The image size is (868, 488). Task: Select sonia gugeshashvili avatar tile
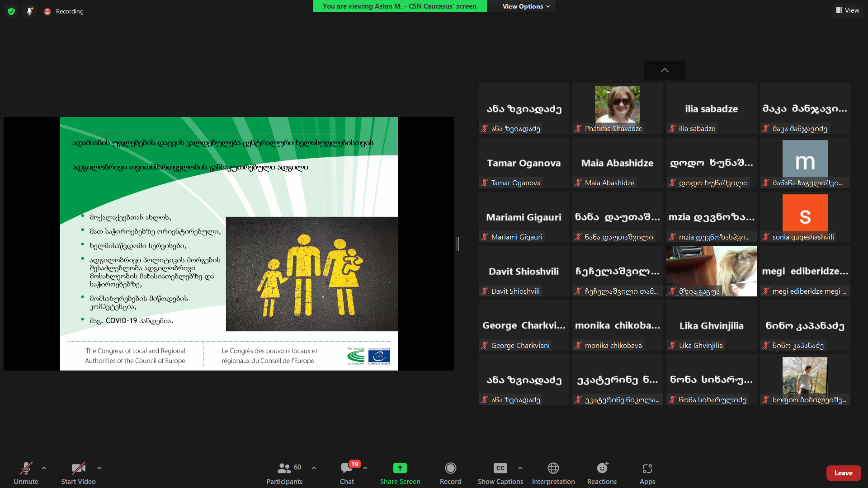[x=805, y=217]
